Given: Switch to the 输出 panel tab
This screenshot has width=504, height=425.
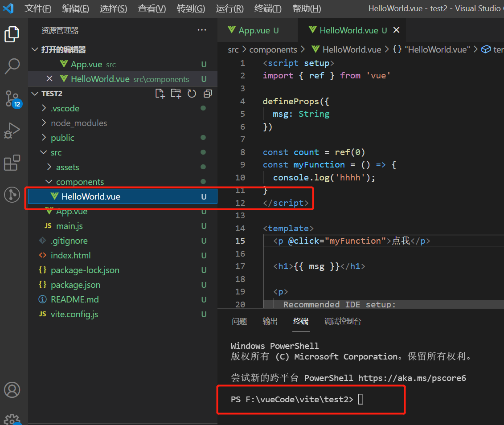Looking at the screenshot, I should click(270, 321).
